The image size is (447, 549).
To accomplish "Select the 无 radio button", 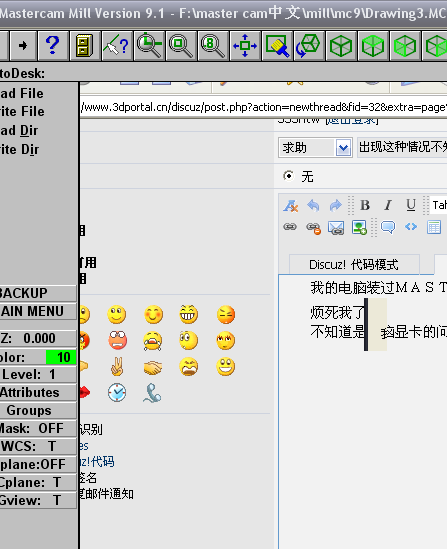I will 289,176.
